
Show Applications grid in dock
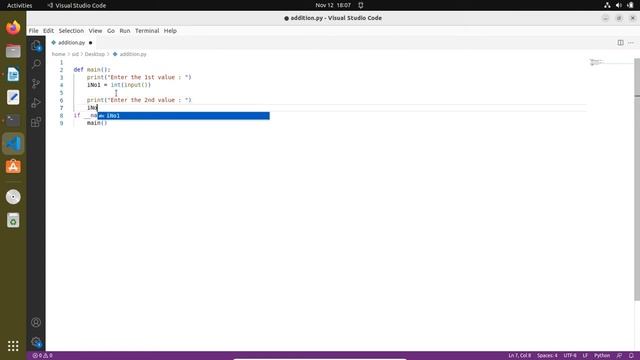13,346
